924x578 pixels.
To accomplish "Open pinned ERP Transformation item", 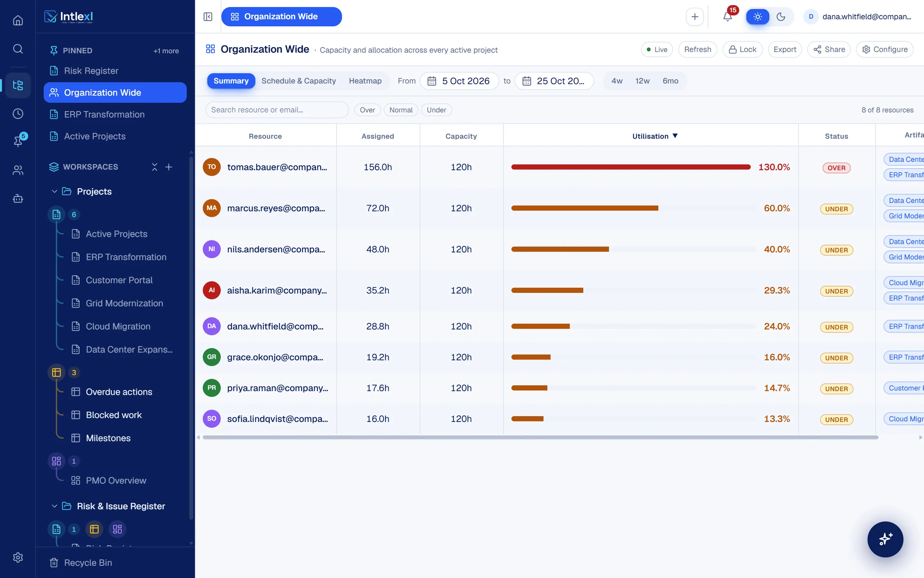I will (x=115, y=114).
